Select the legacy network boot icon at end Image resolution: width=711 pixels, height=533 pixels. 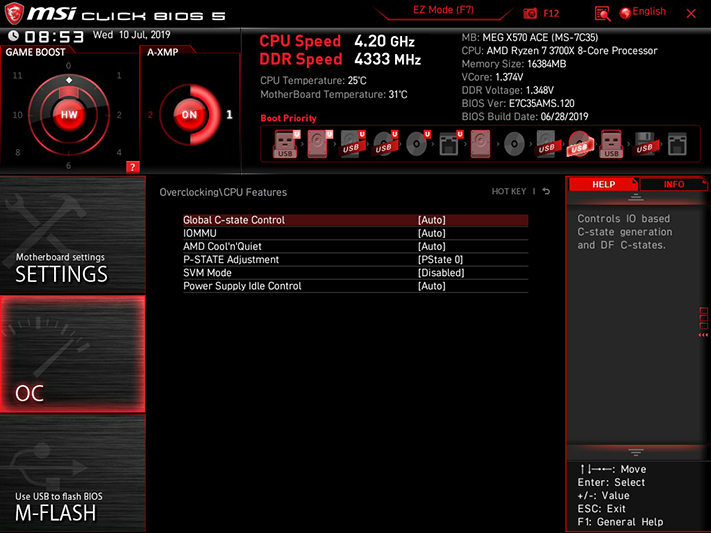click(677, 144)
